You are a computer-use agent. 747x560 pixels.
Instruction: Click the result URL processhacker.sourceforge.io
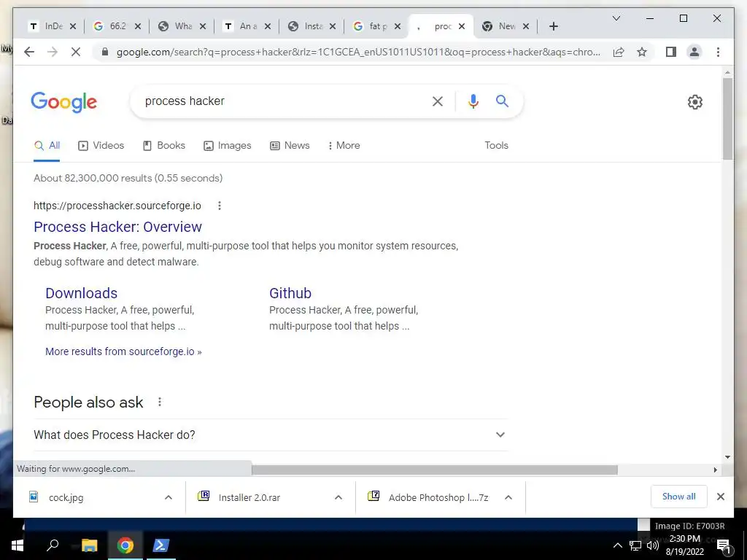click(x=117, y=206)
